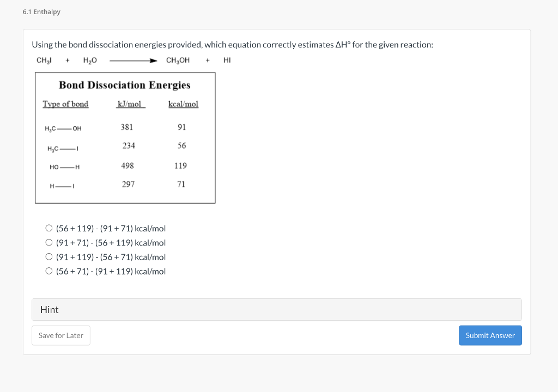Screen dimensions: 558x392
Task: Select answer (91 + 71) - (56 + 119) kcal/mol
Action: click(x=48, y=242)
